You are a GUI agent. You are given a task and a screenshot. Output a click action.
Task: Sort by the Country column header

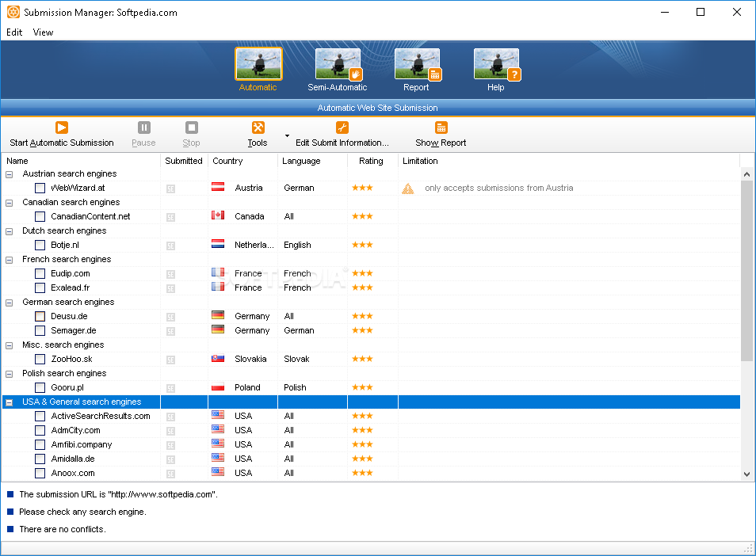click(x=243, y=161)
